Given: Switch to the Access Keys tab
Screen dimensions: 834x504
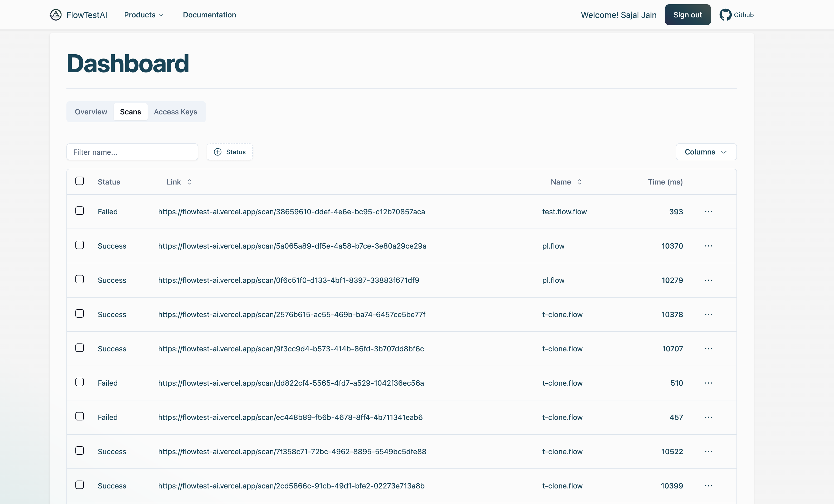Looking at the screenshot, I should point(175,112).
